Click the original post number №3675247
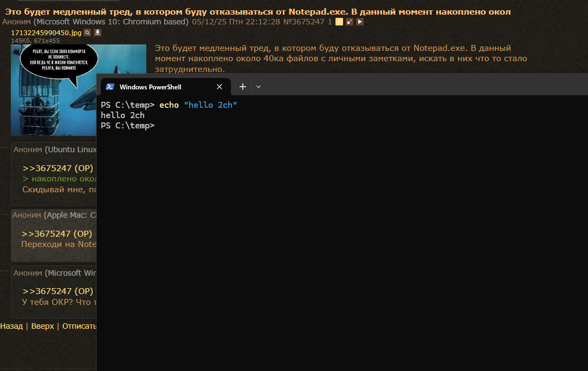The width and height of the screenshot is (588, 371). click(x=303, y=22)
